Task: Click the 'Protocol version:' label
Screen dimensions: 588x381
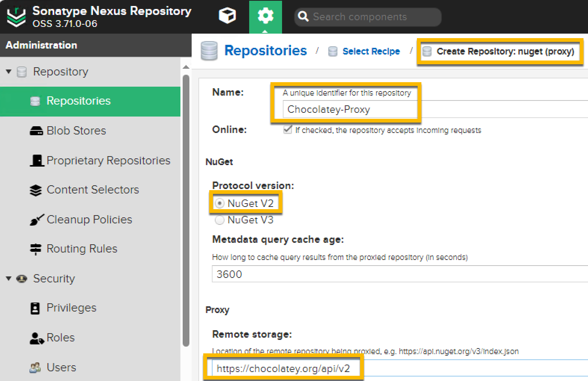Action: pos(253,186)
